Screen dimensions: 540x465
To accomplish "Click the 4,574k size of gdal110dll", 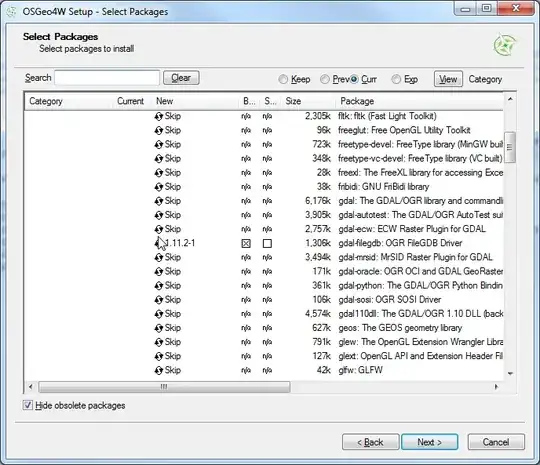I will pyautogui.click(x=318, y=314).
